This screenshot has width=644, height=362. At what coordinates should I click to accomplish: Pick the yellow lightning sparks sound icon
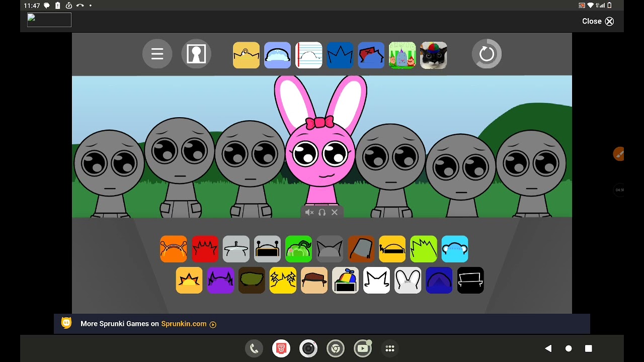point(283,280)
